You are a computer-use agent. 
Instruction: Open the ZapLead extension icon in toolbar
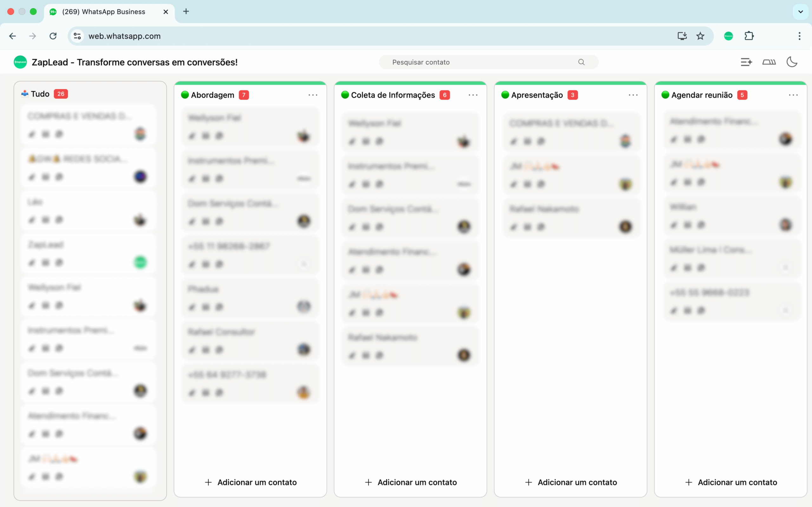729,36
